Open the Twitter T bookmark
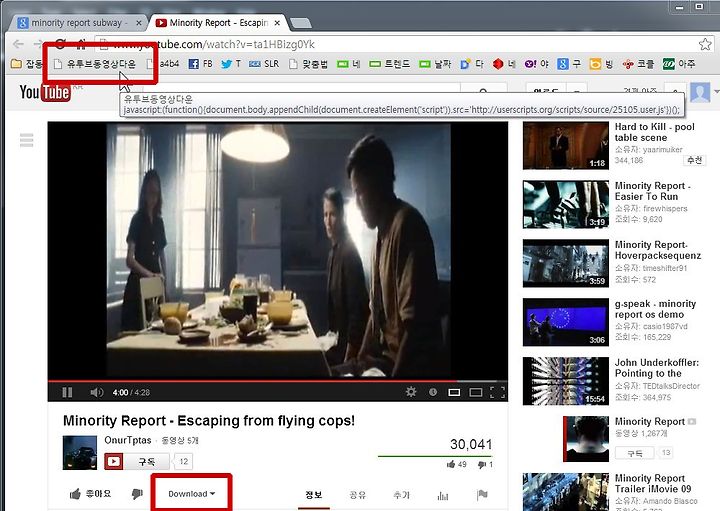Screen dimensions: 720x511 (x=231, y=64)
